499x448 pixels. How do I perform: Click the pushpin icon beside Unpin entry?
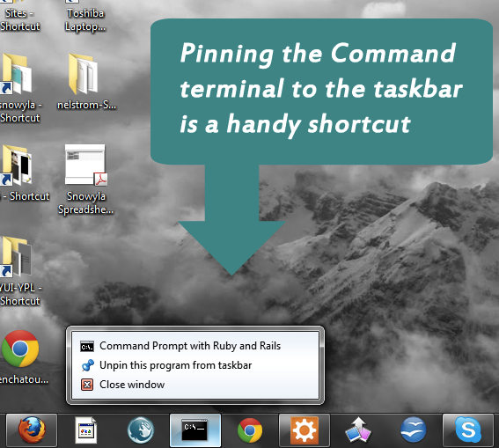[87, 365]
